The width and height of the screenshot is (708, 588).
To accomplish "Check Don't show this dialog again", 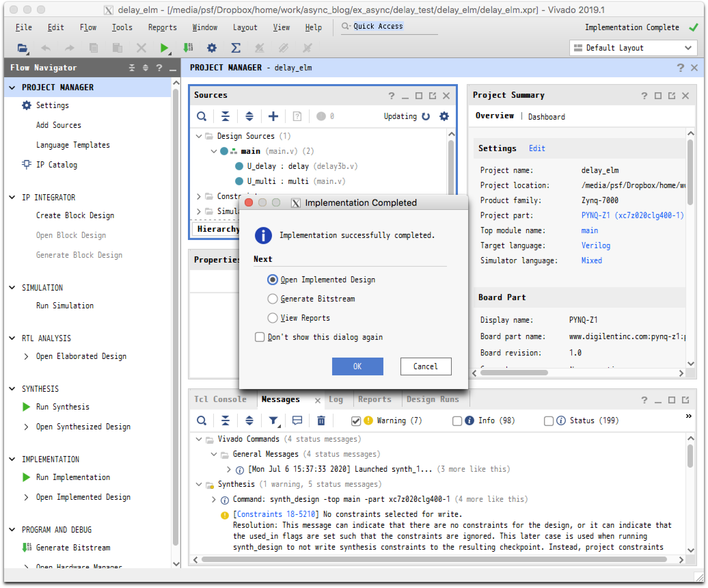I will pyautogui.click(x=260, y=337).
